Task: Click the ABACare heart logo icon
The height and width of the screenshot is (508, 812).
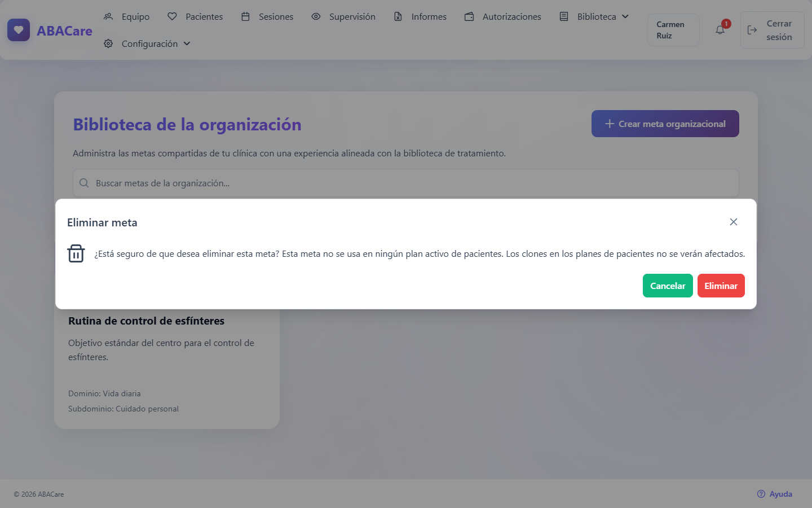Action: pyautogui.click(x=19, y=30)
